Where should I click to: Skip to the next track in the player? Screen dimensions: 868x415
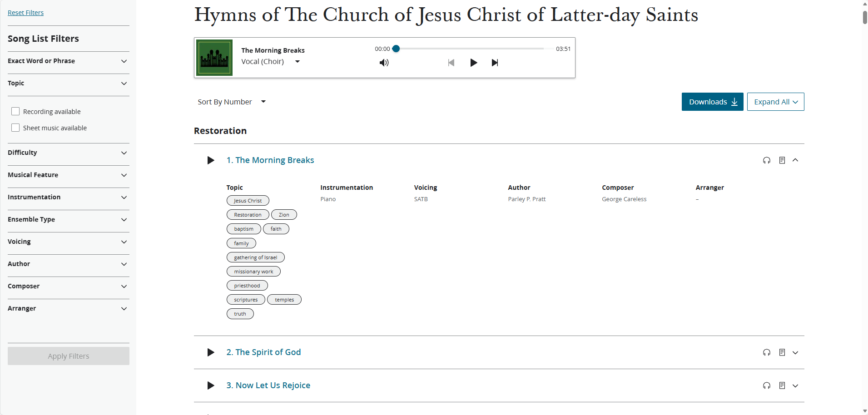495,62
